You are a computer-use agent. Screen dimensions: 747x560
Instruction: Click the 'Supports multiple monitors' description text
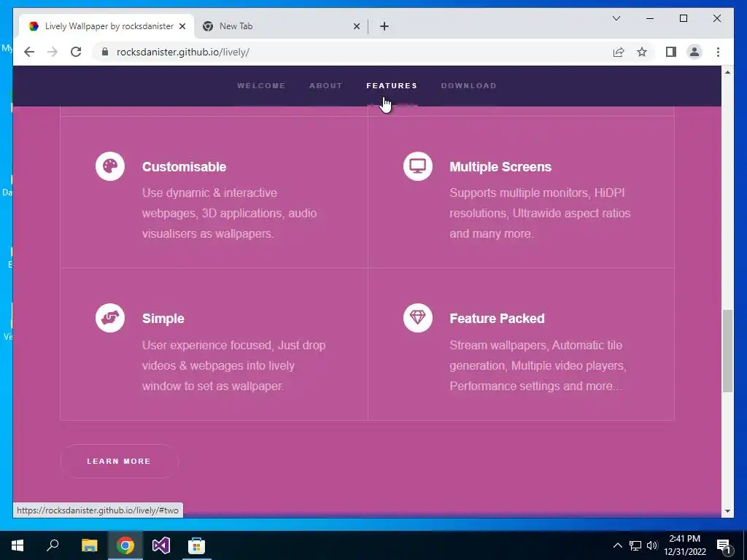540,214
